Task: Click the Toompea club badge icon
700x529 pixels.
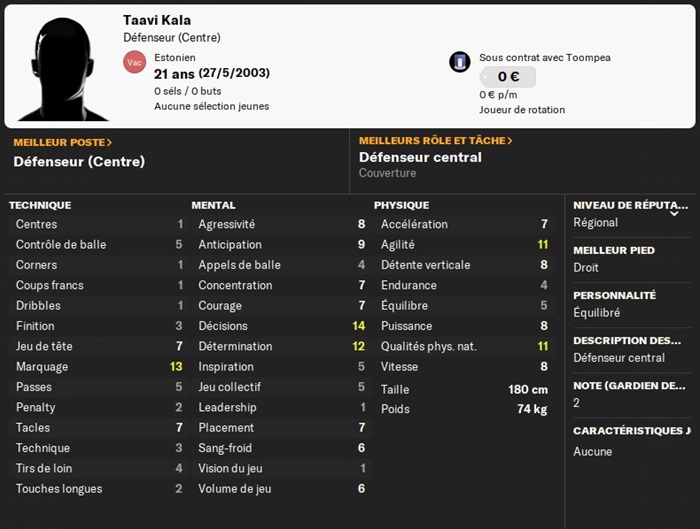Action: tap(460, 62)
